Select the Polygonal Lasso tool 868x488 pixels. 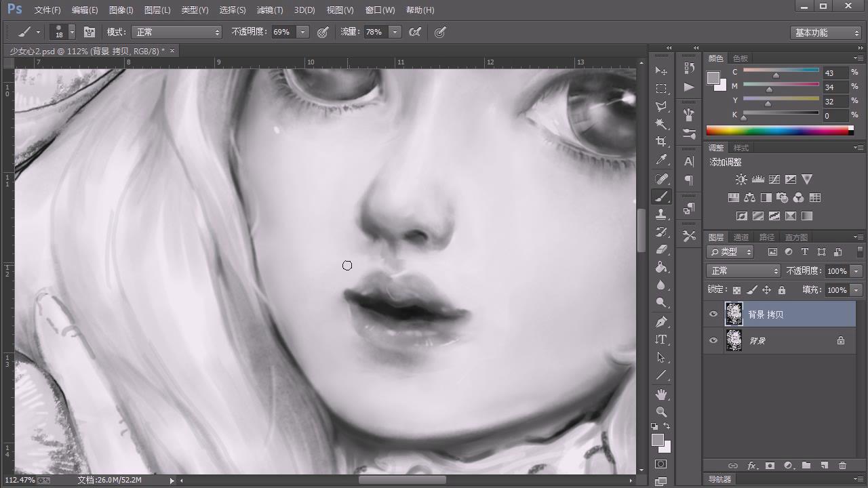click(661, 106)
